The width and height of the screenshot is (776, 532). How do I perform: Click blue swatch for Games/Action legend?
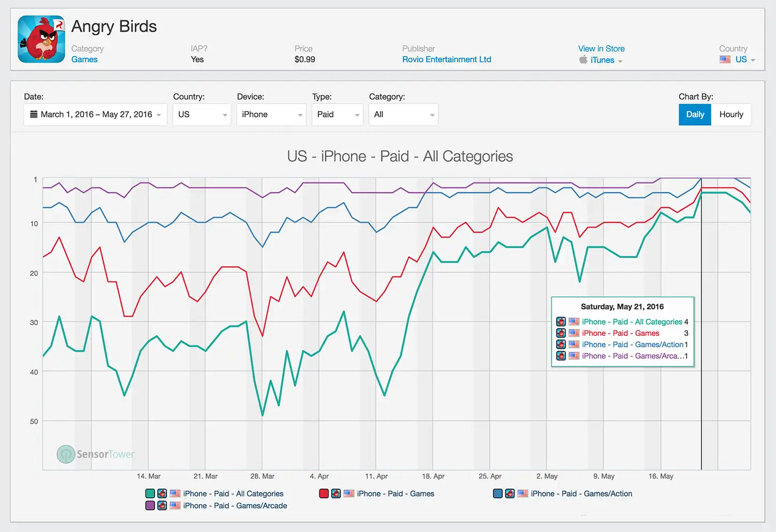click(498, 494)
